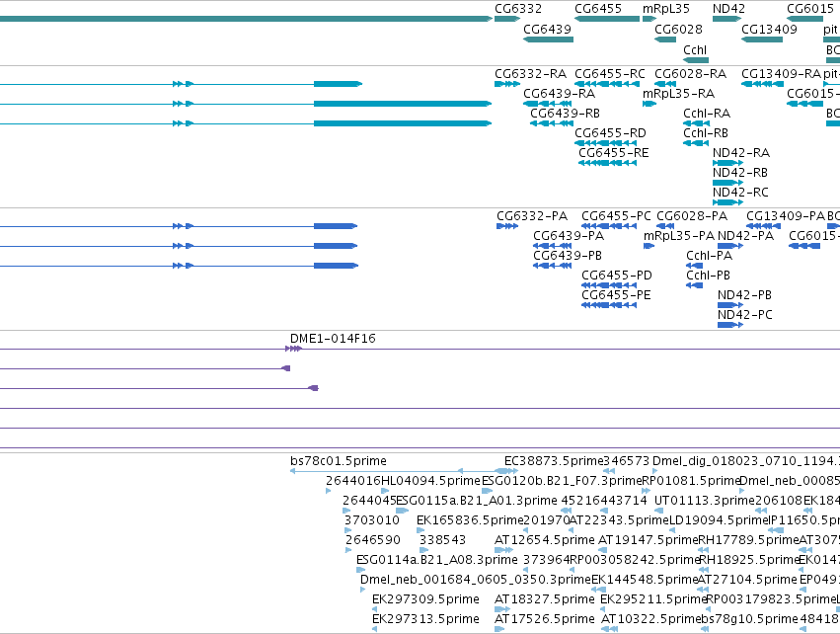The width and height of the screenshot is (840, 634).
Task: Click CDS CG6455-PE glyph
Action: click(x=609, y=305)
